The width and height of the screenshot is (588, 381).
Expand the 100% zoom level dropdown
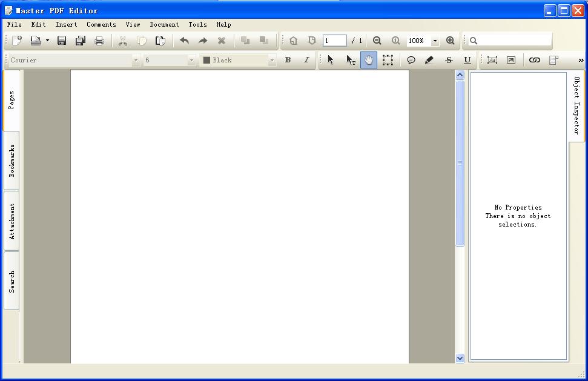tap(435, 41)
